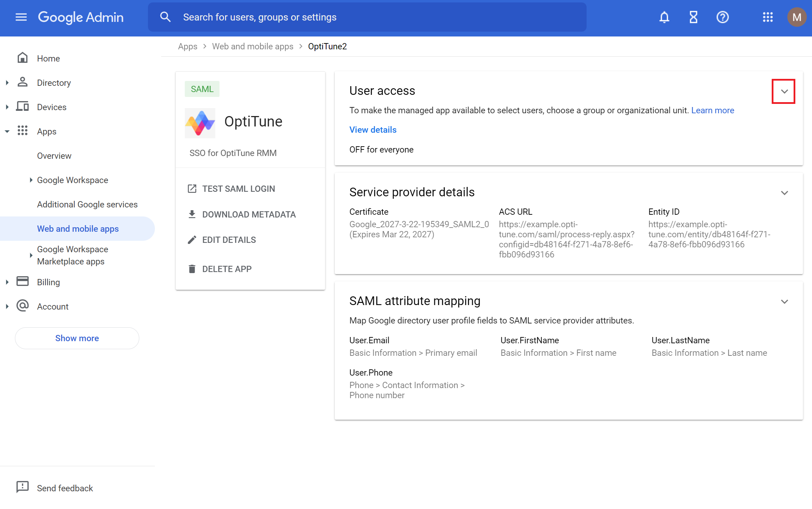This screenshot has width=812, height=509.
Task: Click the Apps grid icon in sidebar
Action: [23, 131]
